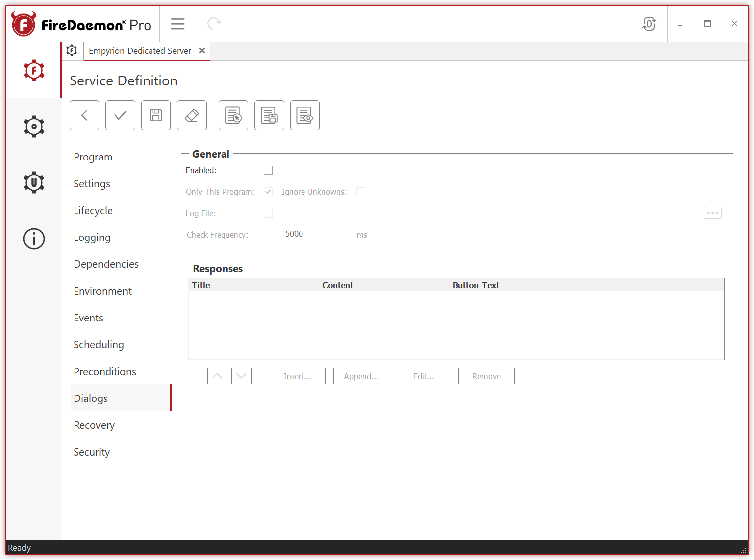Open FireDaemon services list sidebar icon
The height and width of the screenshot is (560, 754).
[x=34, y=71]
